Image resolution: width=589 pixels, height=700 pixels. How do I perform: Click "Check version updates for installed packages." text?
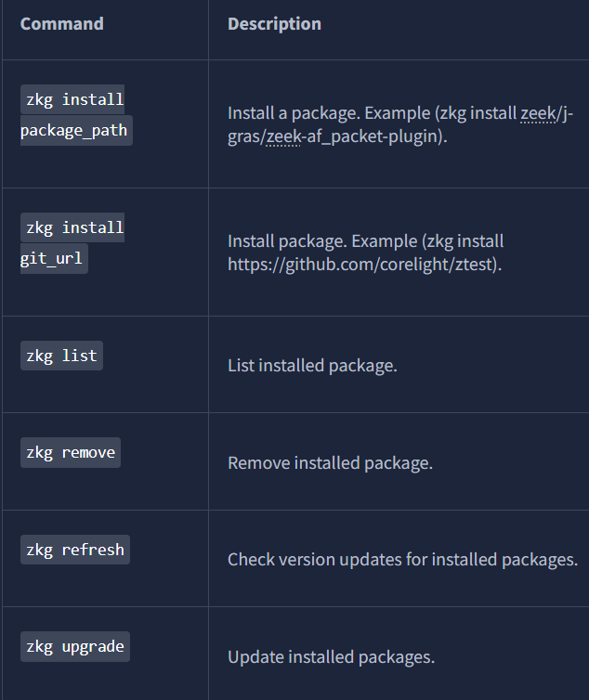click(x=402, y=560)
